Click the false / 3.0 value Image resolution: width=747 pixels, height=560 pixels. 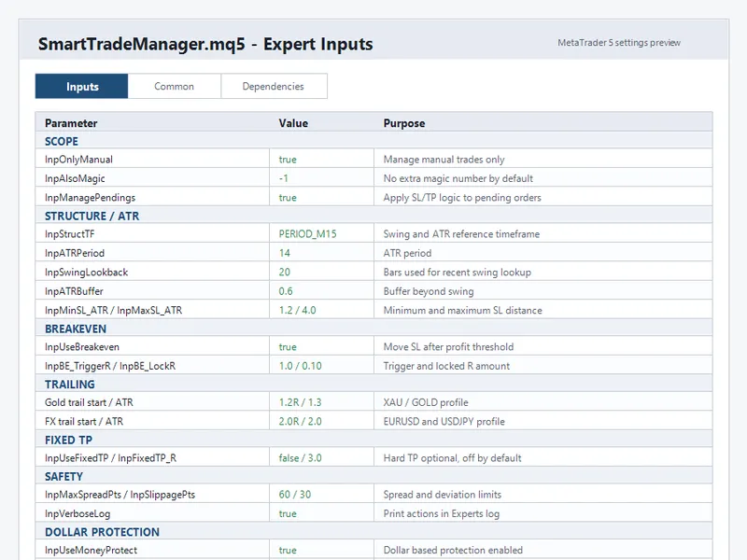tap(300, 458)
